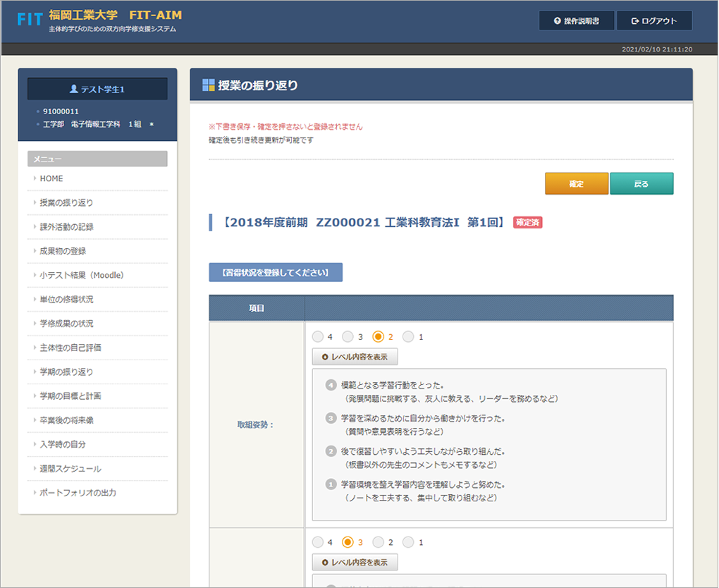The height and width of the screenshot is (588, 719).
Task: Click the FIT university logo
Action: click(30, 20)
